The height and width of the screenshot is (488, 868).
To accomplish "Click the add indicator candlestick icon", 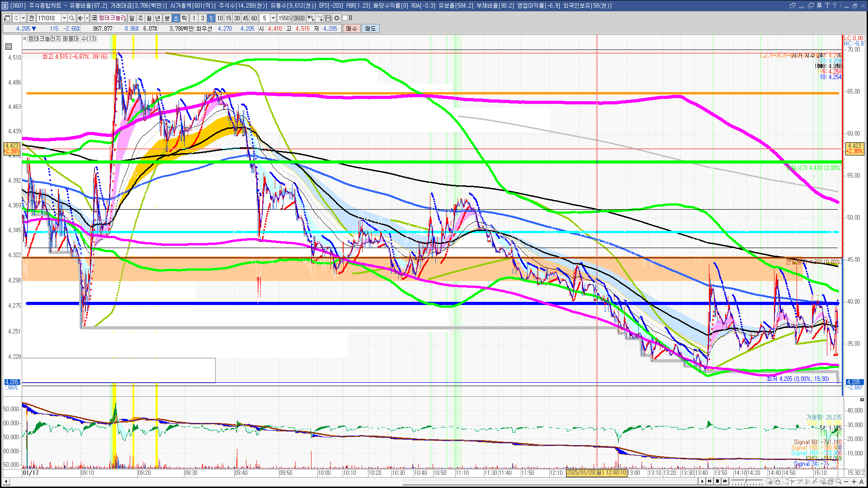I will click(x=311, y=18).
